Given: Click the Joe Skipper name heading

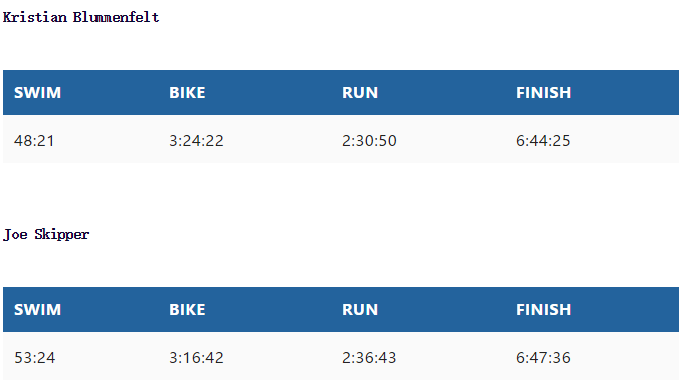Looking at the screenshot, I should 46,235.
